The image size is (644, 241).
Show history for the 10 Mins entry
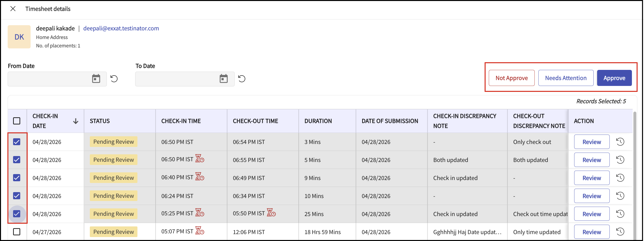tap(620, 196)
